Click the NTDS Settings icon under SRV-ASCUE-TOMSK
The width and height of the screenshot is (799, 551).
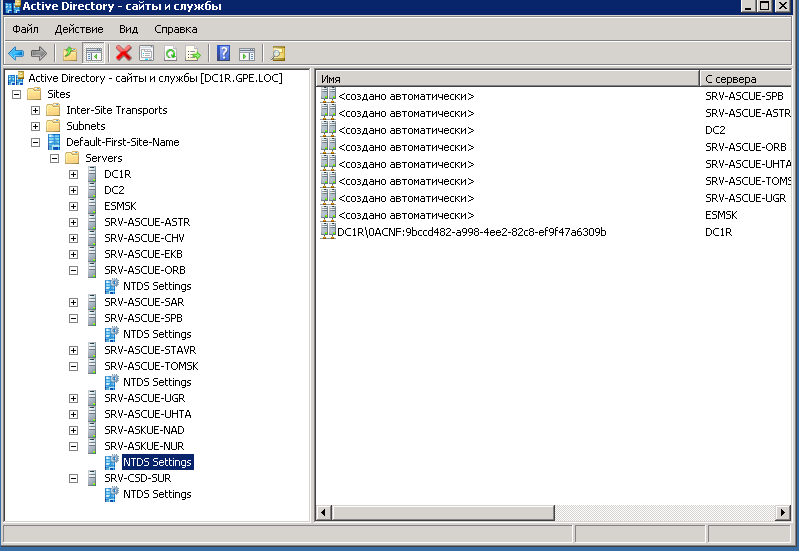click(112, 382)
